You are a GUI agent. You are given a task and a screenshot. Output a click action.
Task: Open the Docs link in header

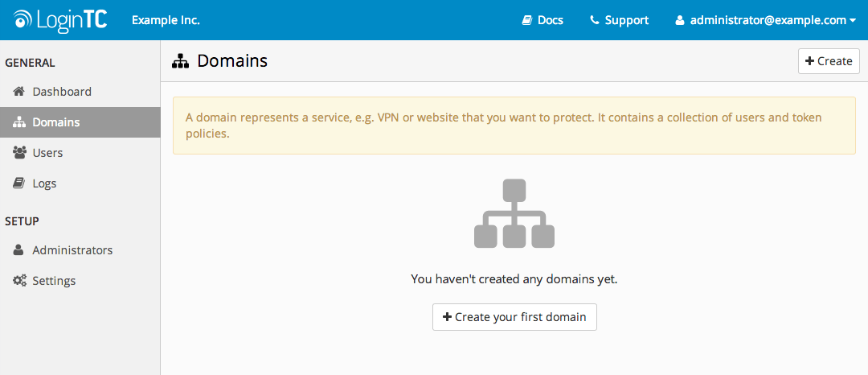click(x=542, y=20)
